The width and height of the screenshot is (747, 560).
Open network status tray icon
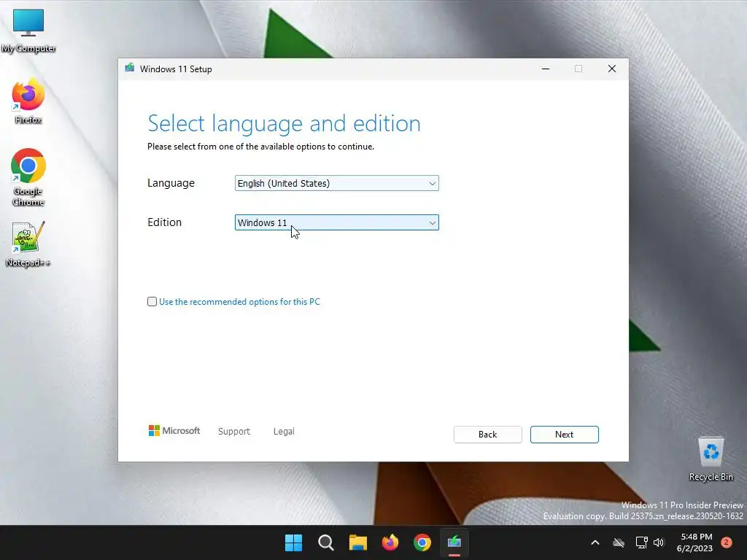pos(641,542)
